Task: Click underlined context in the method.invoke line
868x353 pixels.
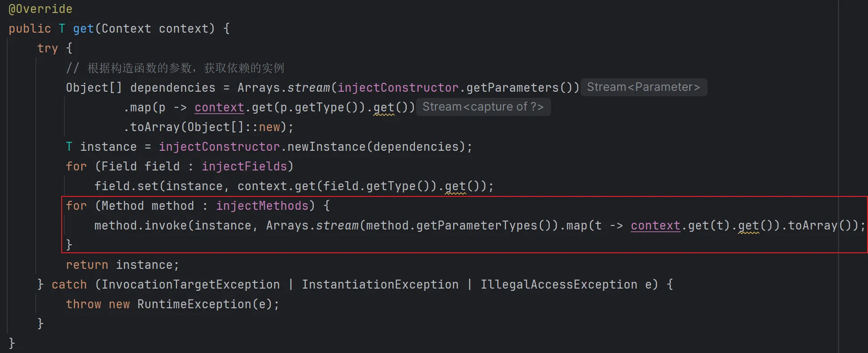Action: click(655, 225)
